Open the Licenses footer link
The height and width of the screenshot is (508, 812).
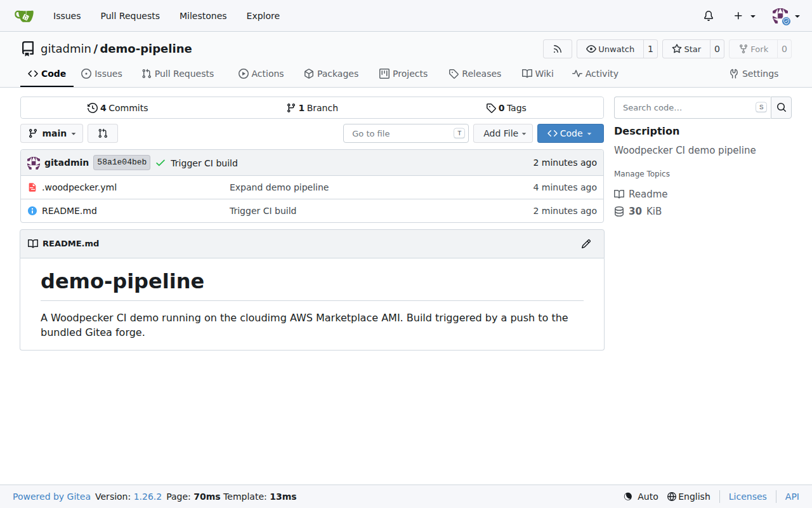pyautogui.click(x=747, y=497)
